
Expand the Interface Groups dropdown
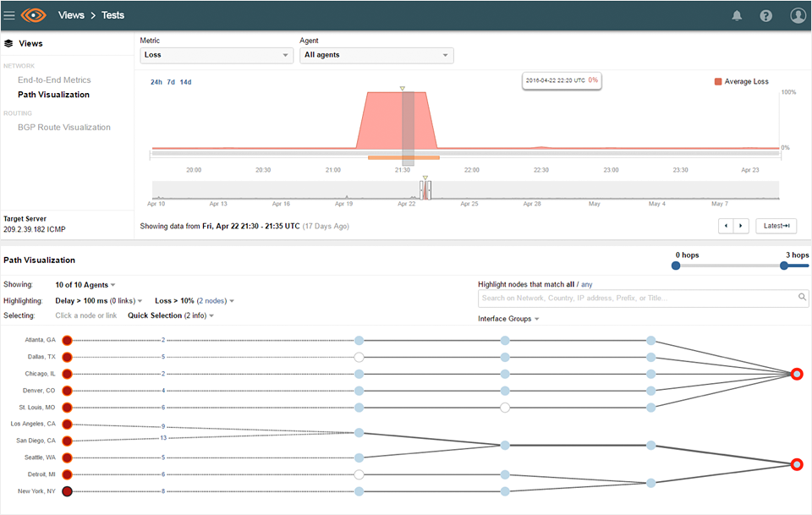pos(508,319)
